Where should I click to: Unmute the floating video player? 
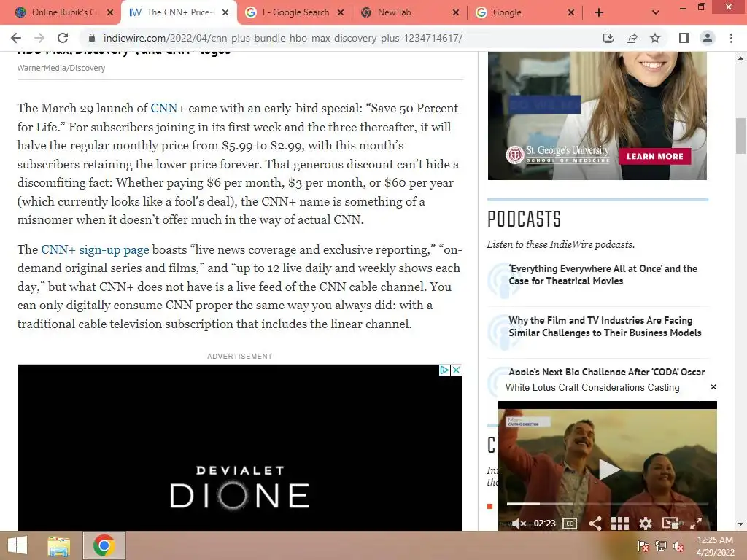(x=518, y=524)
